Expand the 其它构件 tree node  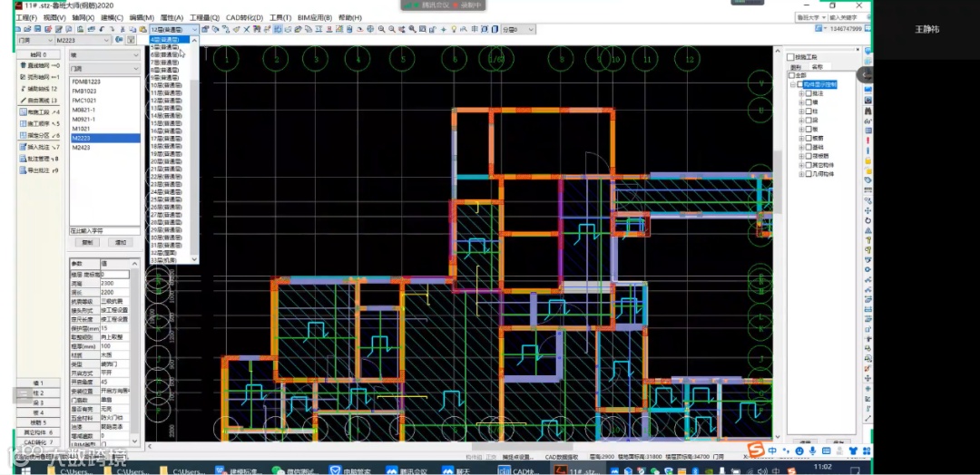pyautogui.click(x=801, y=165)
